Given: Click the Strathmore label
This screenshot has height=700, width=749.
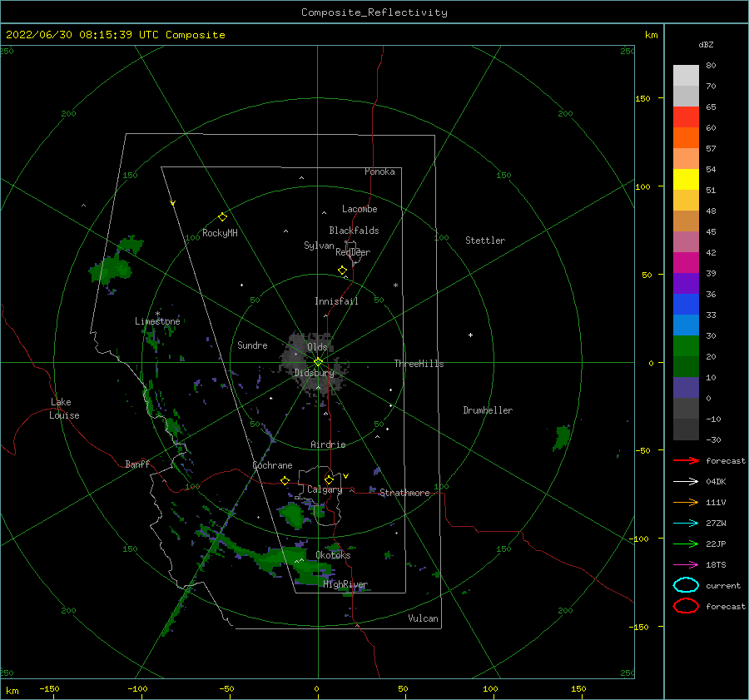Looking at the screenshot, I should (x=404, y=493).
